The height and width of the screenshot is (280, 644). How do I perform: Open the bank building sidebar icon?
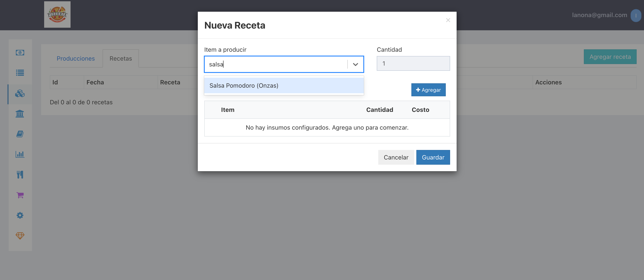(x=20, y=114)
